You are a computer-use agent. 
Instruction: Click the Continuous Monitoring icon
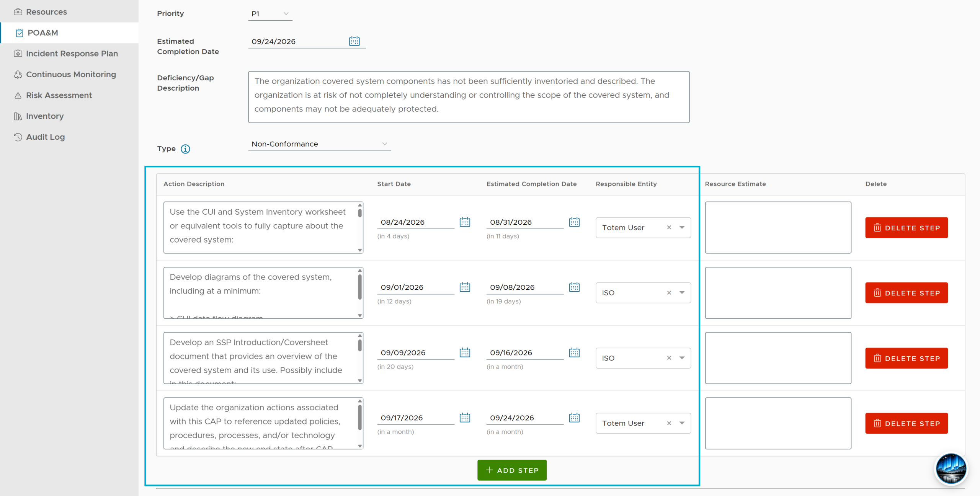(x=18, y=74)
